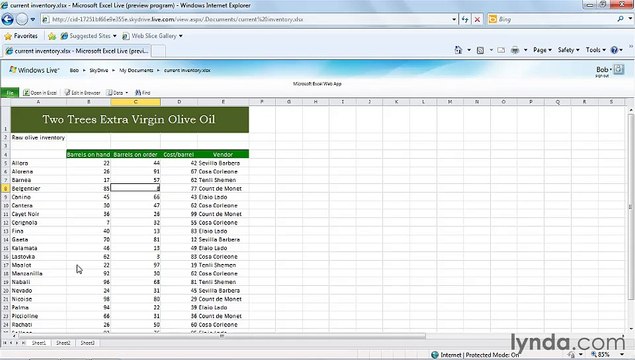Click the Open in Excel button
This screenshot has width=635, height=360.
point(40,93)
